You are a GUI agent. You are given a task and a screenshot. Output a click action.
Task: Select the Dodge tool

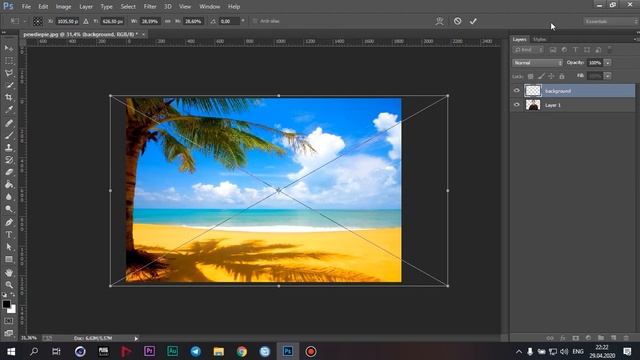pos(9,209)
